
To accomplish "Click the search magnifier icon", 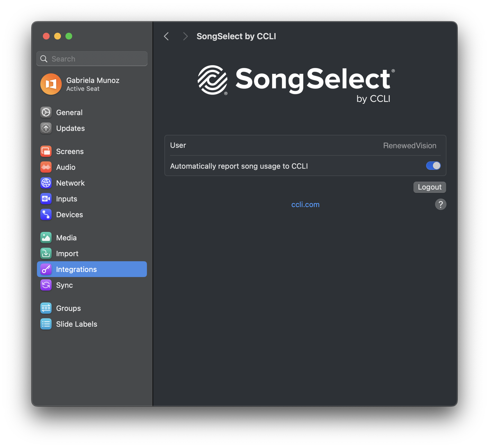I will [x=44, y=59].
